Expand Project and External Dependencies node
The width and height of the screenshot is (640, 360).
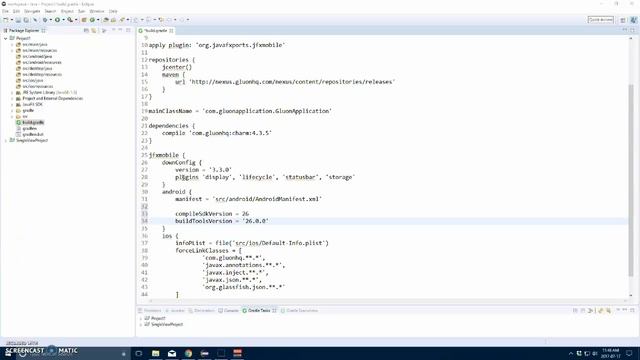point(12,98)
